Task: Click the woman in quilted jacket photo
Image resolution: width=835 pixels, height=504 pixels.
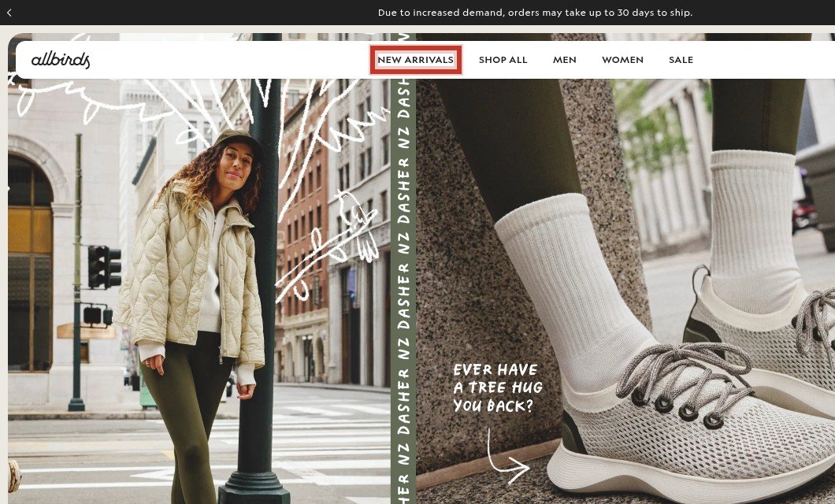Action: 197,298
